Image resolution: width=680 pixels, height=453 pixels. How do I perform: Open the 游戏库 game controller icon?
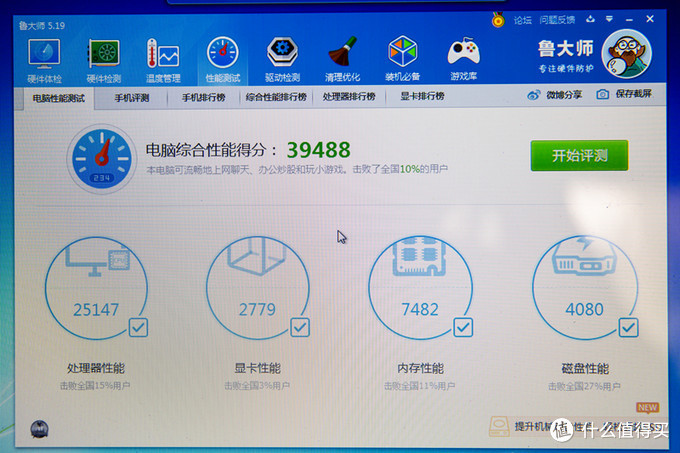463,52
